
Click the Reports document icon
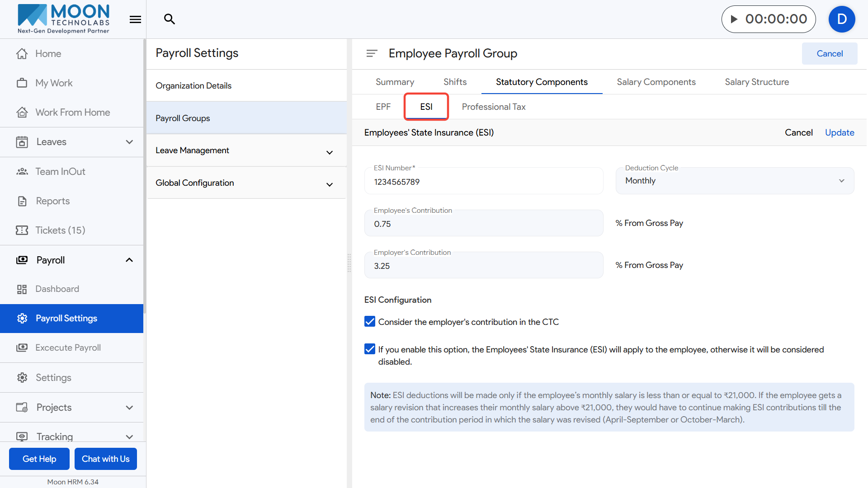[22, 201]
